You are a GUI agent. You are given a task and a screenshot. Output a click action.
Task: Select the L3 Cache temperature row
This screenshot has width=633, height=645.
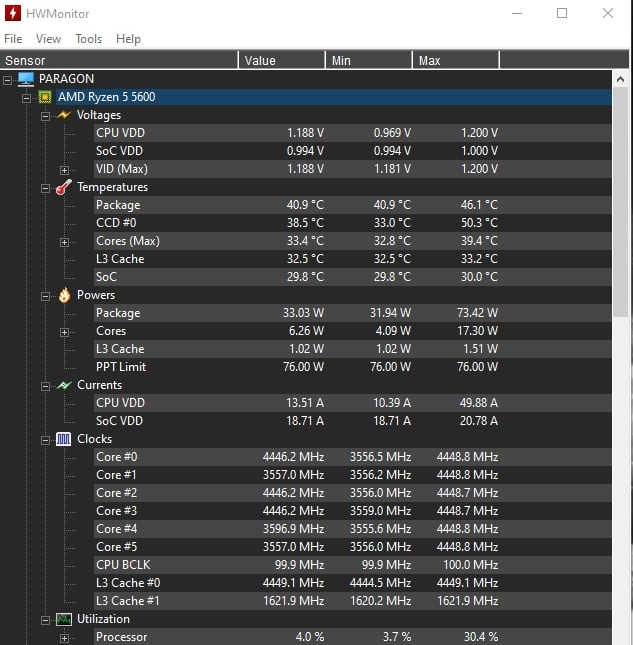[x=352, y=259]
